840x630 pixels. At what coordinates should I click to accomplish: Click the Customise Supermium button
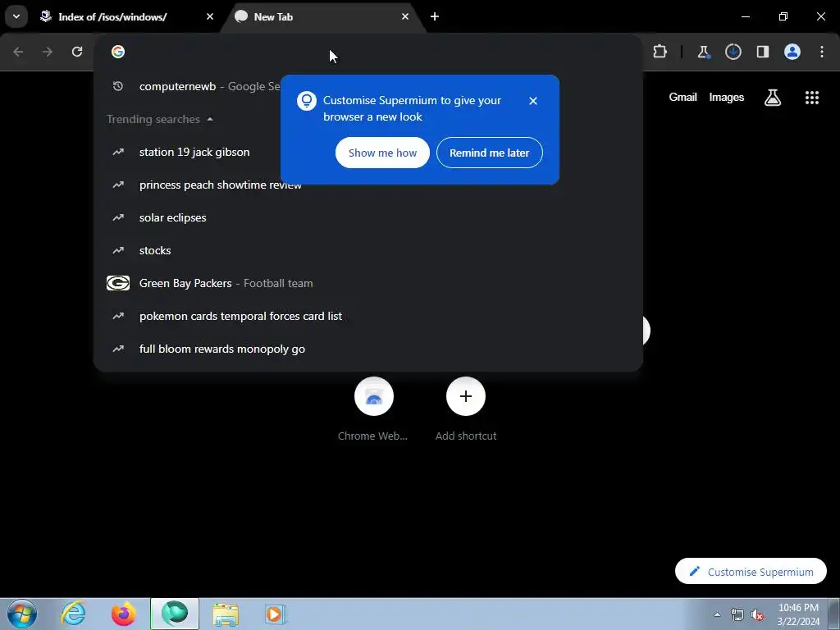tap(751, 572)
